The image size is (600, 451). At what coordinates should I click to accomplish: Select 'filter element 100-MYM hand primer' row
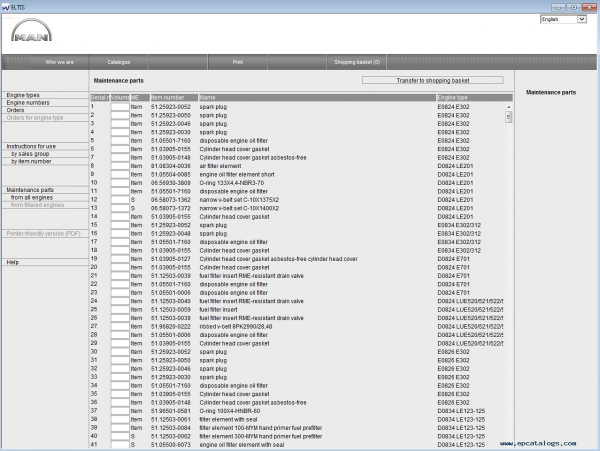[x=261, y=428]
